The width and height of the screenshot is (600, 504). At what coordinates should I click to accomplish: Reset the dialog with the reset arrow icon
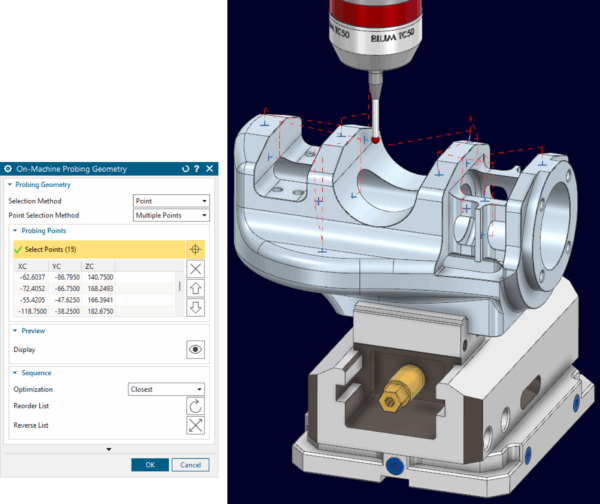pyautogui.click(x=184, y=169)
